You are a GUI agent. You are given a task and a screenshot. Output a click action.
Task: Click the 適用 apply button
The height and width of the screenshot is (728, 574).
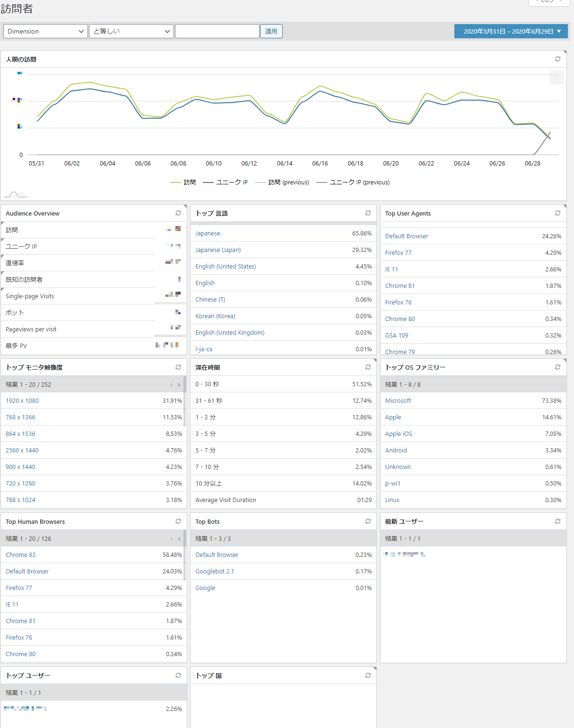(271, 31)
